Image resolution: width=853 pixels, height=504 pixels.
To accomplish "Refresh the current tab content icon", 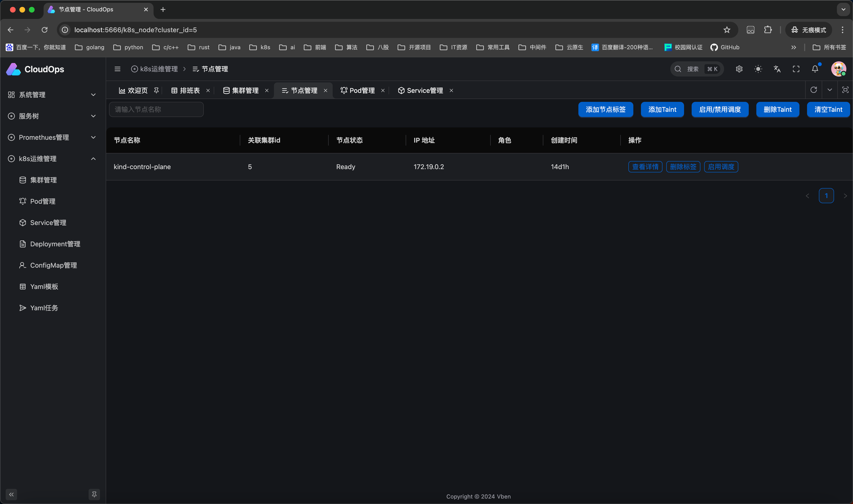I will click(x=814, y=90).
